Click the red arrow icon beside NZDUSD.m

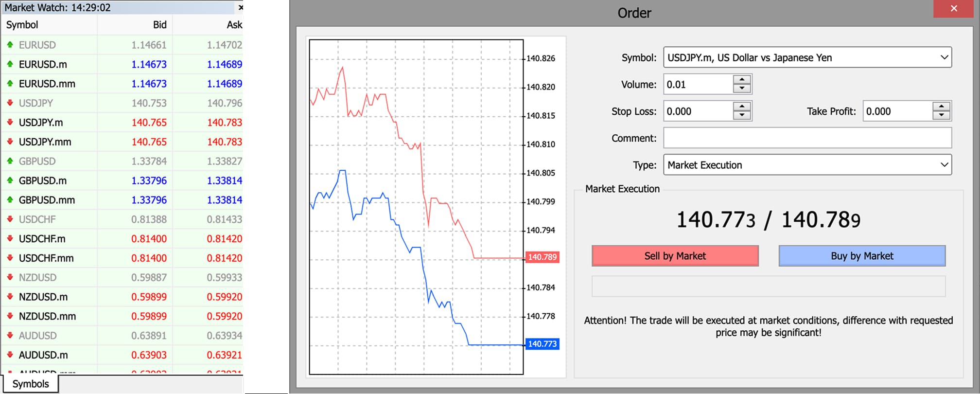[x=10, y=297]
